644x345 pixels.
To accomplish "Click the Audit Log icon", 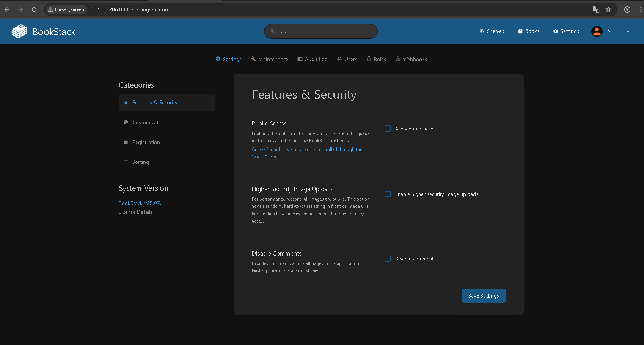I will point(300,59).
